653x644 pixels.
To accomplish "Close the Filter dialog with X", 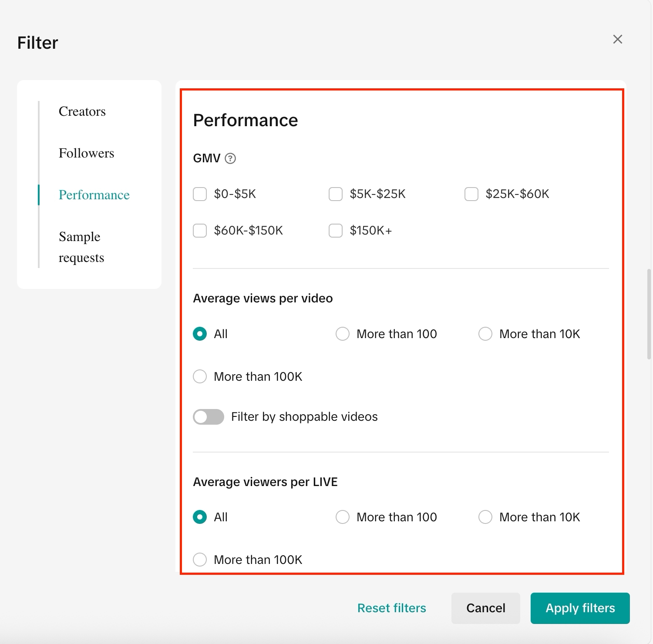I will [617, 39].
